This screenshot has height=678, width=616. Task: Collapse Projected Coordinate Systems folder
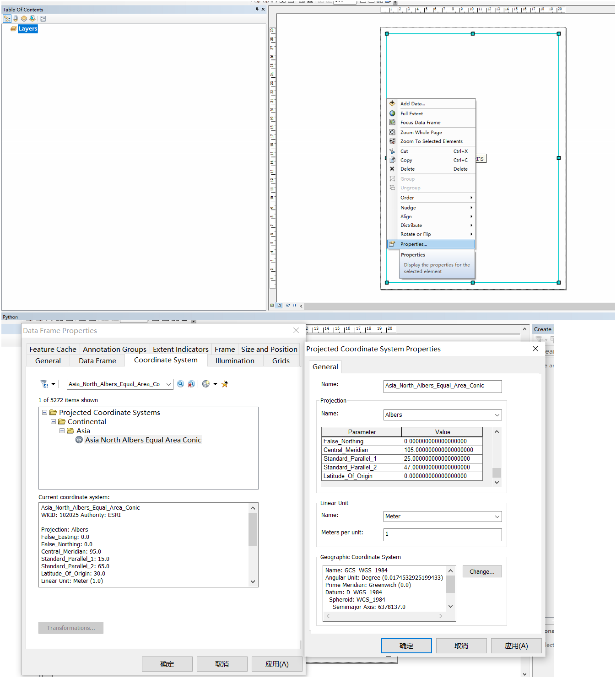pos(45,413)
